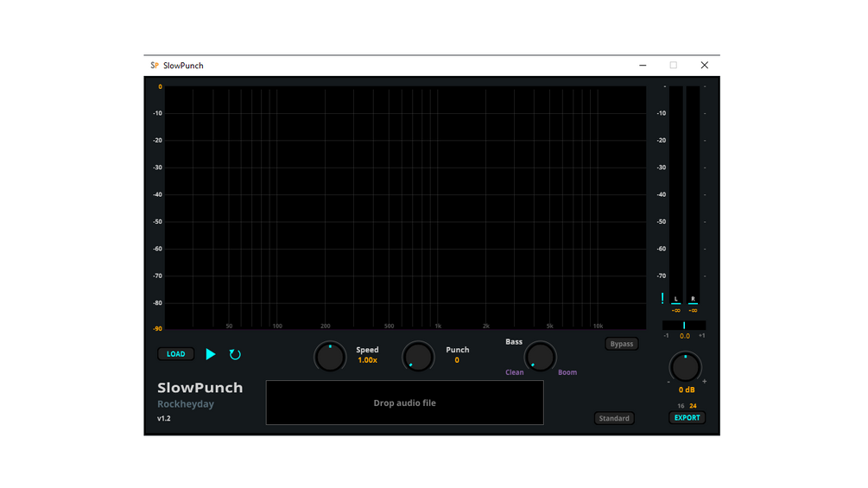This screenshot has height=488, width=868.
Task: Click the balance value 0.0
Action: point(685,336)
